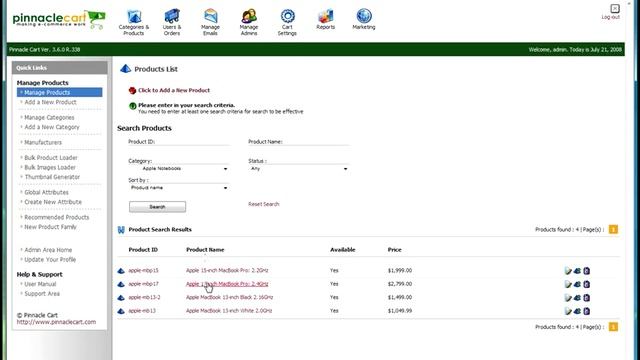Click page 1 button below results

click(613, 327)
